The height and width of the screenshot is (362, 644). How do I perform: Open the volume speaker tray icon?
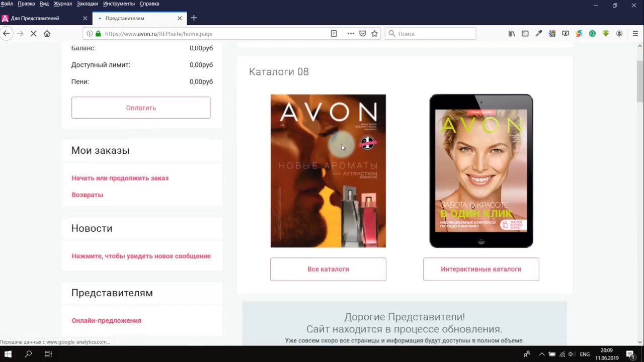(572, 354)
